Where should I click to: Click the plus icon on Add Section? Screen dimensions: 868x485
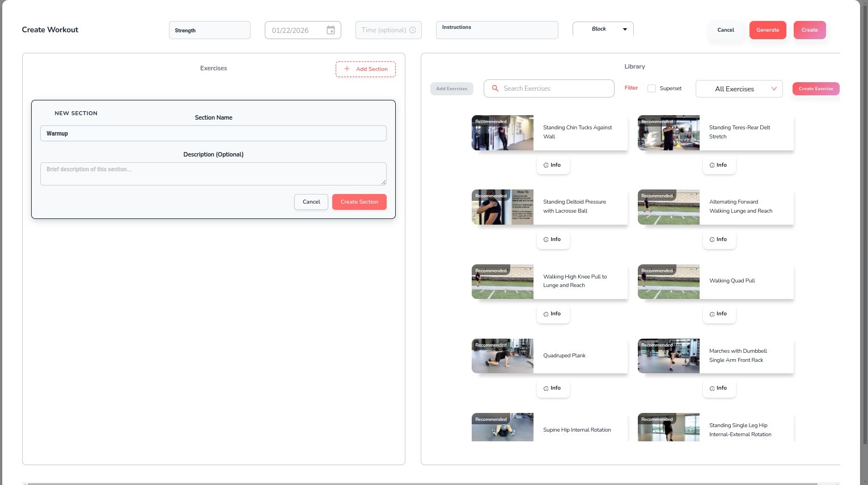click(347, 69)
